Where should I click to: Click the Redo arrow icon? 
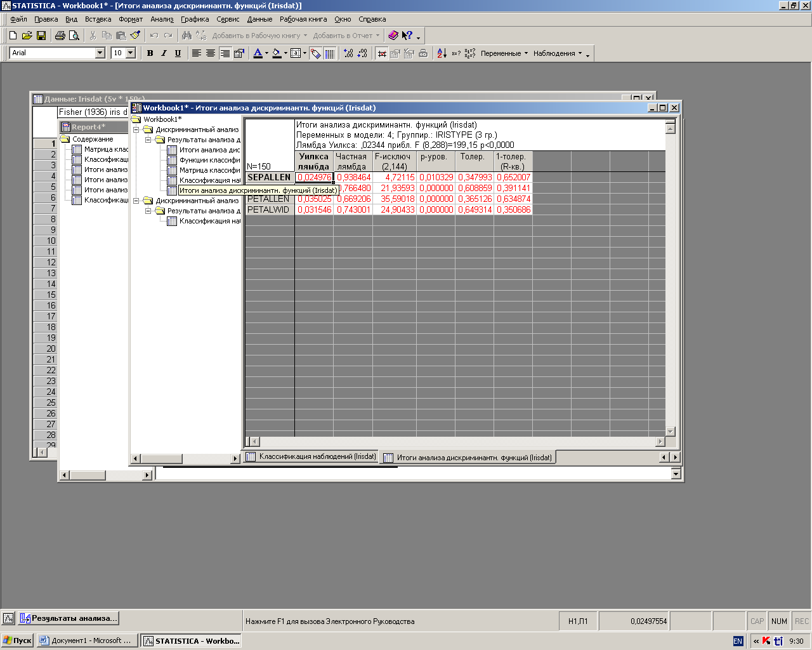click(x=168, y=36)
